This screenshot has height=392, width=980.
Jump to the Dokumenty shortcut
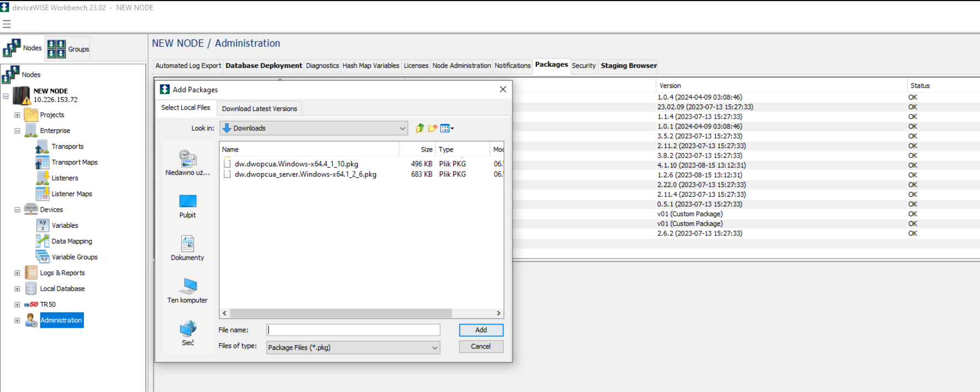tap(187, 248)
